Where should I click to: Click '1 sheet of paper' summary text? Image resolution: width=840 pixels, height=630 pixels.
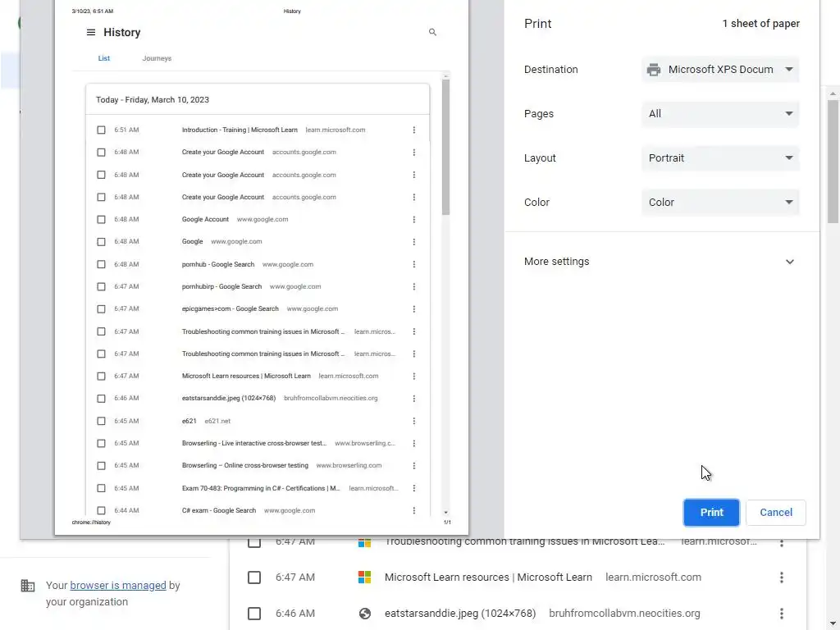[x=760, y=24]
